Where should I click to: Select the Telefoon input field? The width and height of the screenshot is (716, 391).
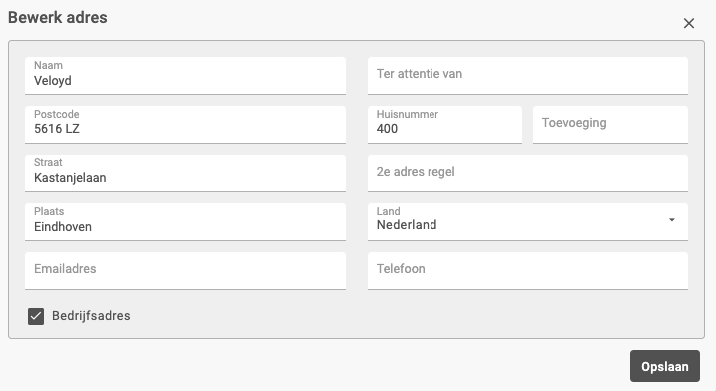[528, 270]
